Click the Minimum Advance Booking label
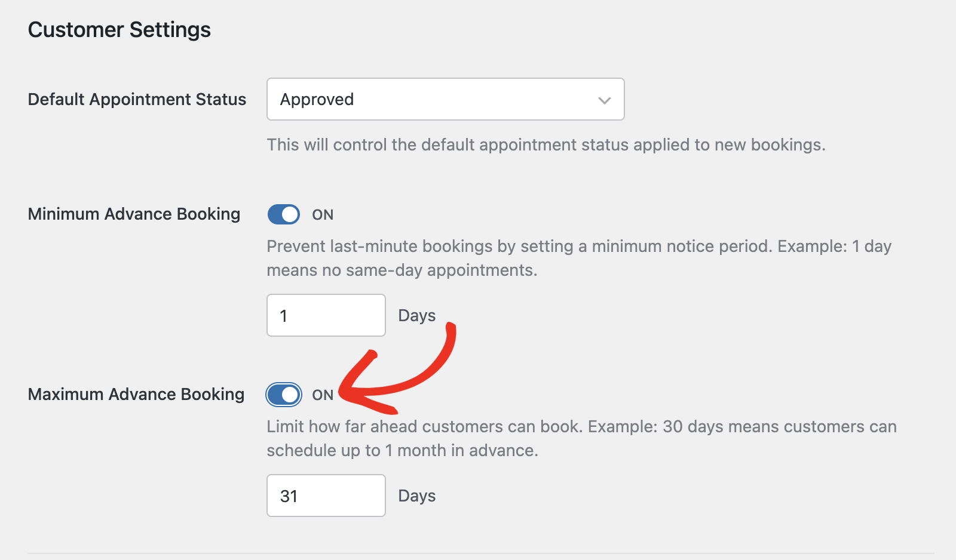This screenshot has width=956, height=560. pos(134,214)
